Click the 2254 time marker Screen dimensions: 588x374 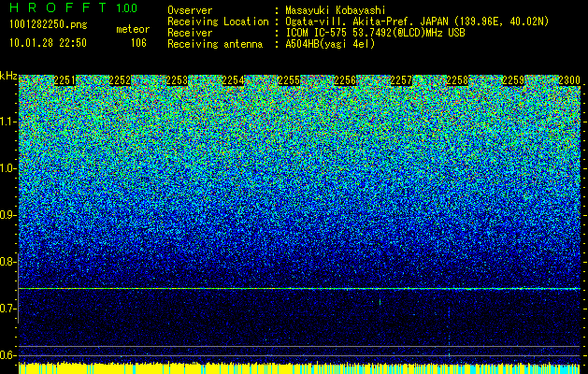coord(233,80)
